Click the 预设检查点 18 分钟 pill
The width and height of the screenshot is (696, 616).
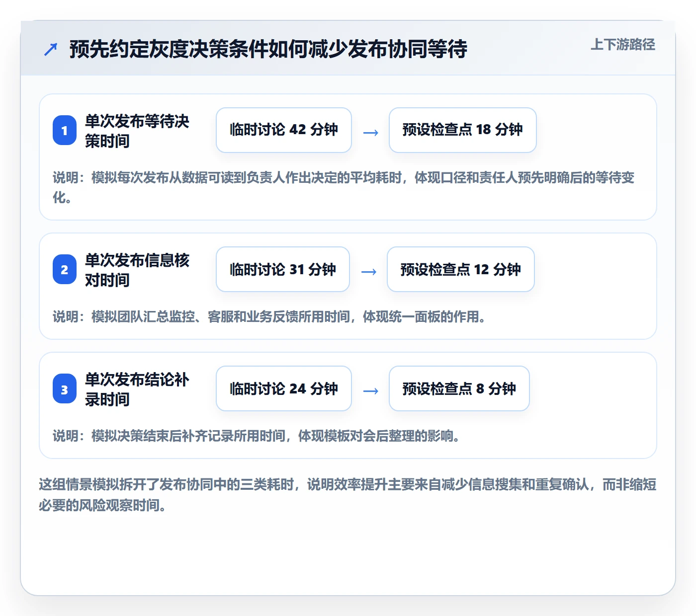pos(463,130)
